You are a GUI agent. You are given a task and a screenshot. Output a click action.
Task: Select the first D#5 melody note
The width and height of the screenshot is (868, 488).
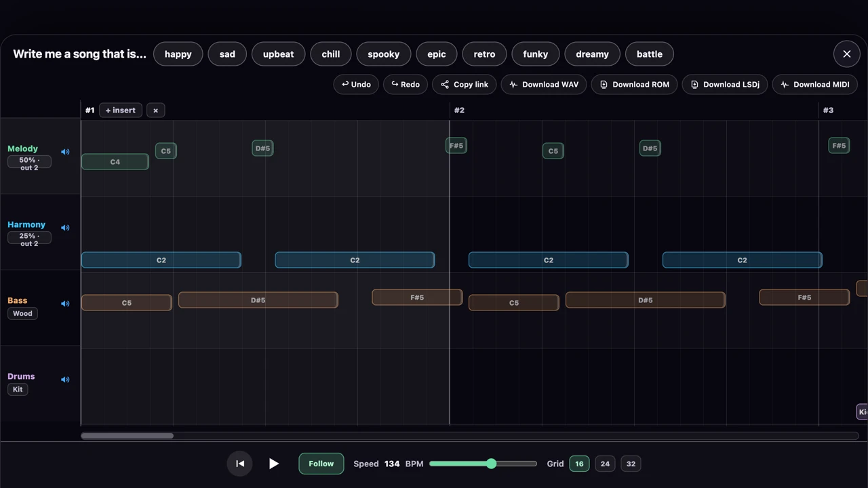pyautogui.click(x=262, y=148)
